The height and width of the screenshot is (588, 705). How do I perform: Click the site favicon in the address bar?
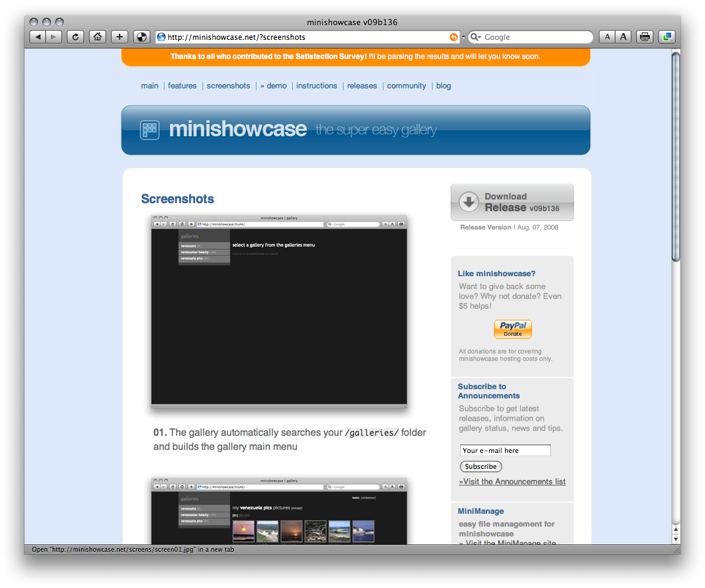[161, 37]
